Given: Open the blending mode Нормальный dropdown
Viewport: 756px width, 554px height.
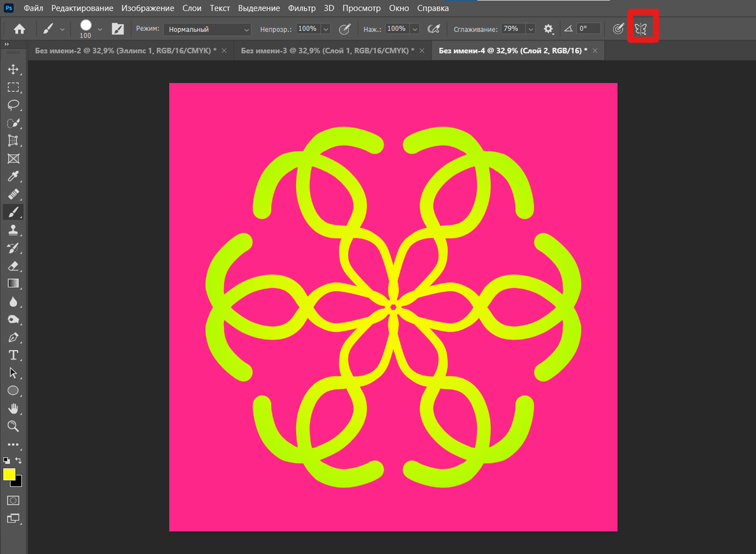Looking at the screenshot, I should point(207,29).
